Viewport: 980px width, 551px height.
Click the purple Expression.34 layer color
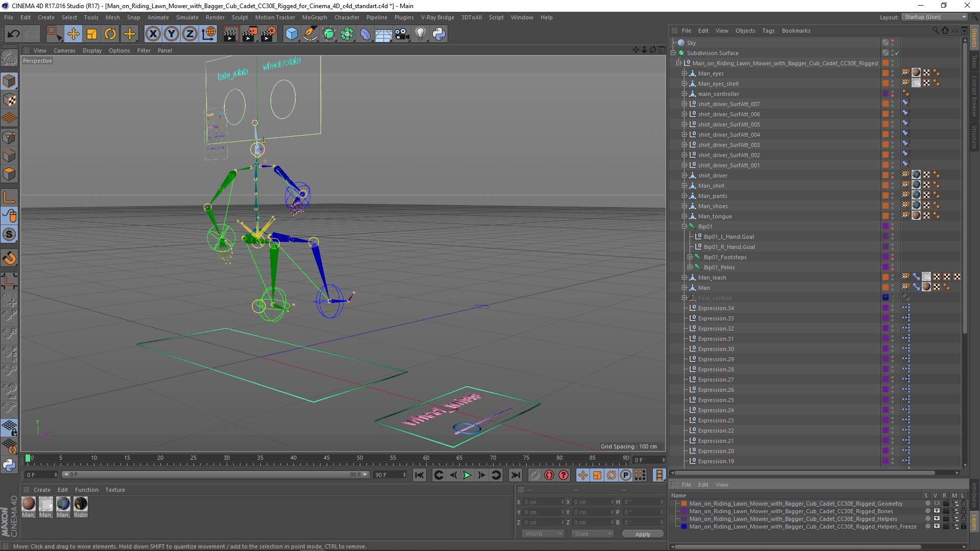pos(886,308)
